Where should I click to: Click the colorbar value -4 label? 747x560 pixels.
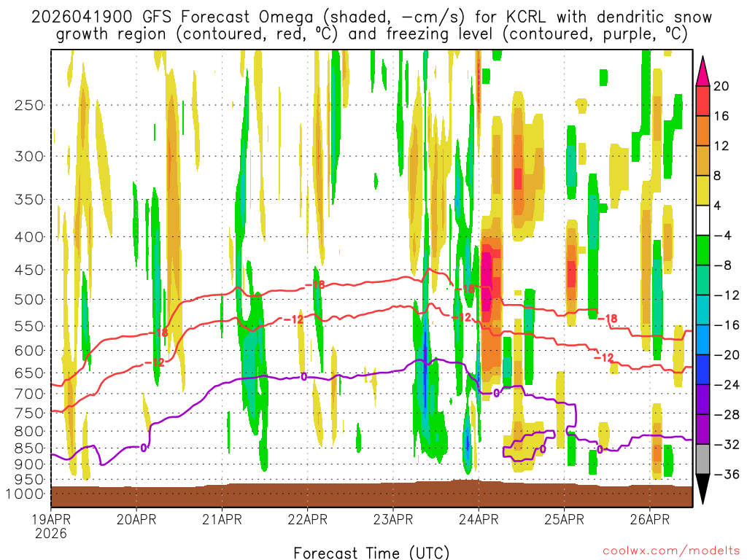(x=723, y=236)
